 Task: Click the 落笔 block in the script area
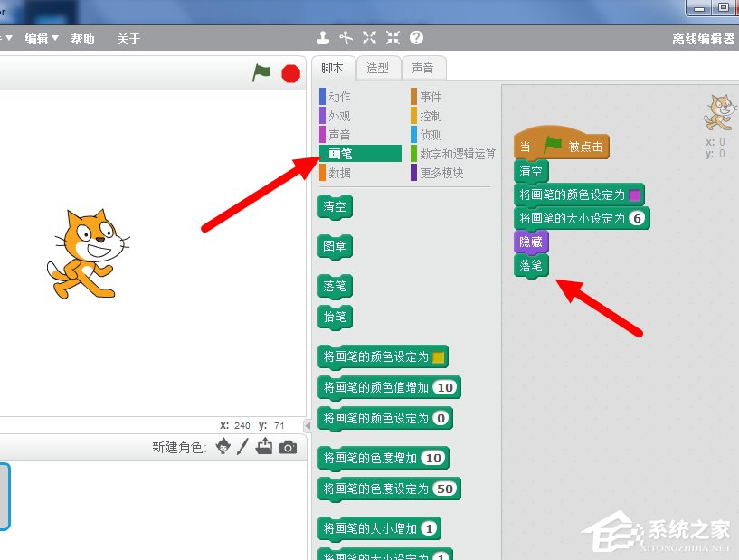coord(531,265)
